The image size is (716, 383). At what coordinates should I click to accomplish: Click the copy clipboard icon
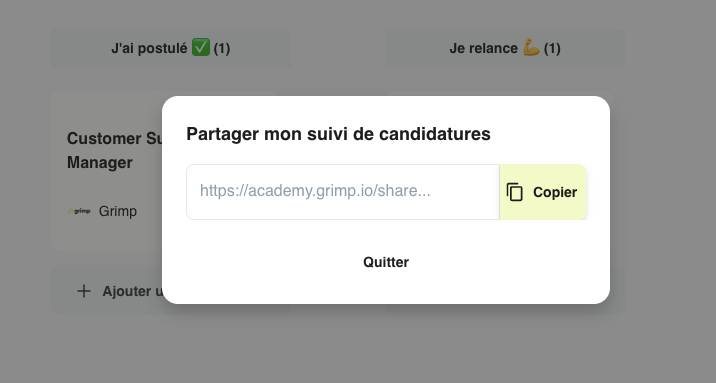click(x=515, y=192)
